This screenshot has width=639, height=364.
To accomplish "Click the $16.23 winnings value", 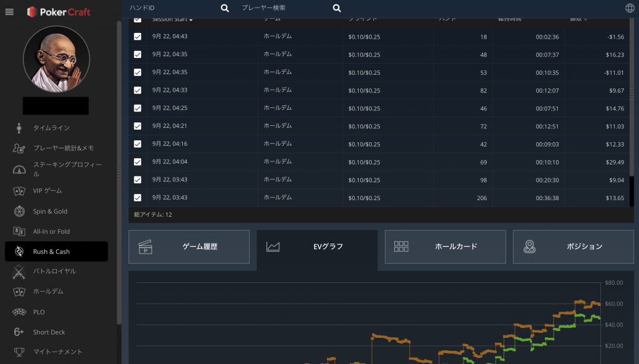I will point(615,55).
